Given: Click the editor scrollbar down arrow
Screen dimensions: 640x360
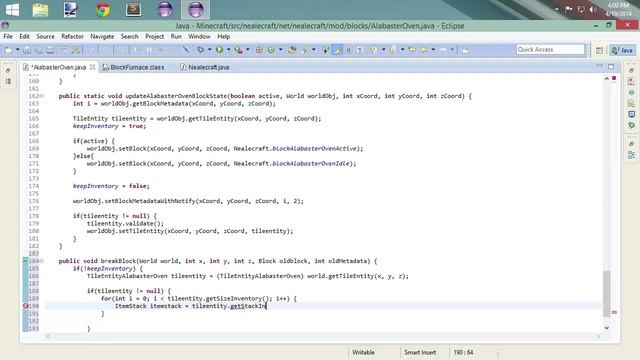Looking at the screenshot, I should pos(607,328).
